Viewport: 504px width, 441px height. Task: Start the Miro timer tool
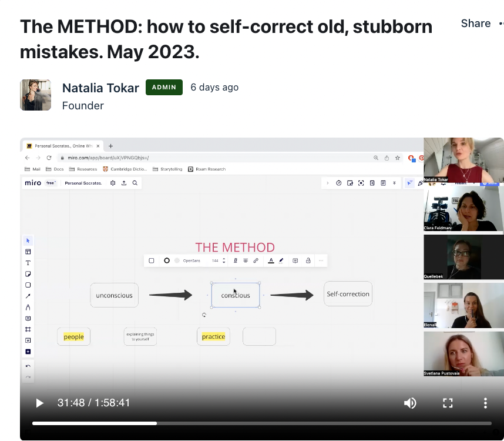click(x=339, y=183)
